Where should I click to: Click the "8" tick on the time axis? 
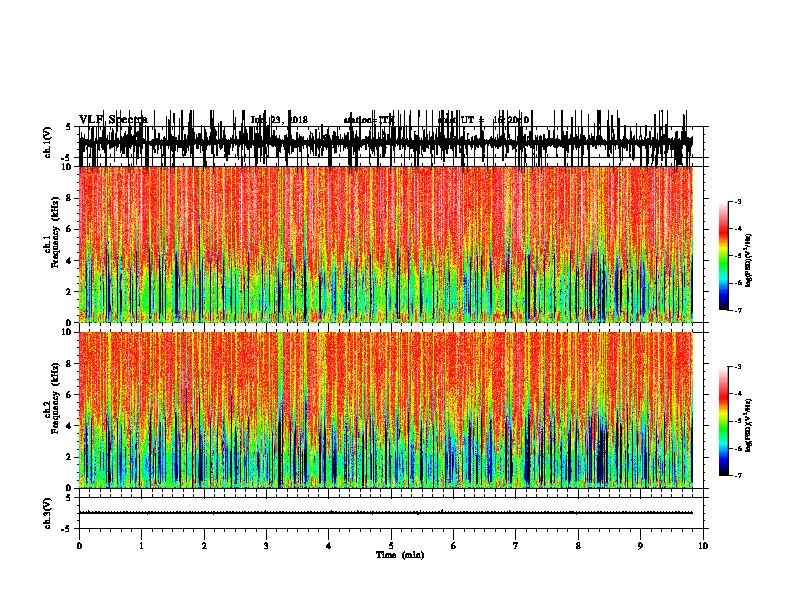[578, 546]
